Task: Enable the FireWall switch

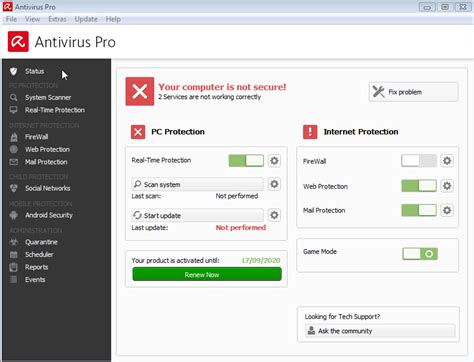Action: [x=419, y=161]
